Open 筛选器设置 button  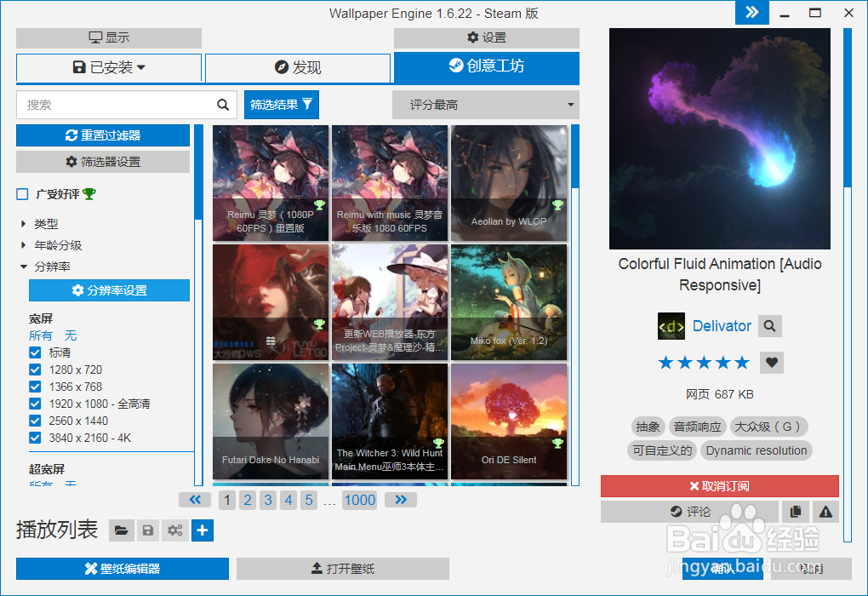coord(103,162)
